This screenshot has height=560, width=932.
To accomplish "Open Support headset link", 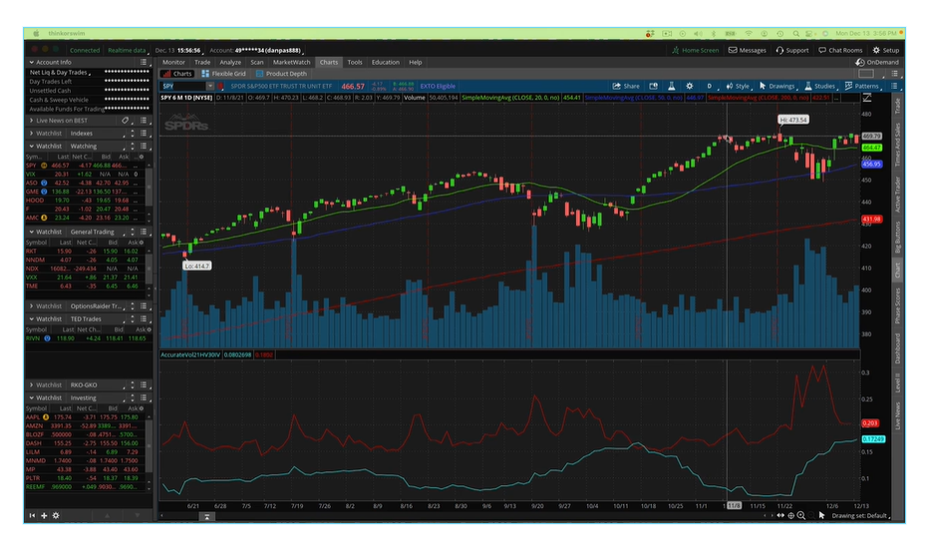I will pos(792,51).
